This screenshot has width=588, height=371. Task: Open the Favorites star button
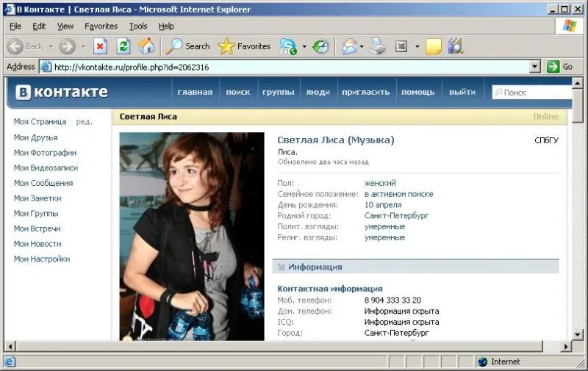(x=245, y=46)
